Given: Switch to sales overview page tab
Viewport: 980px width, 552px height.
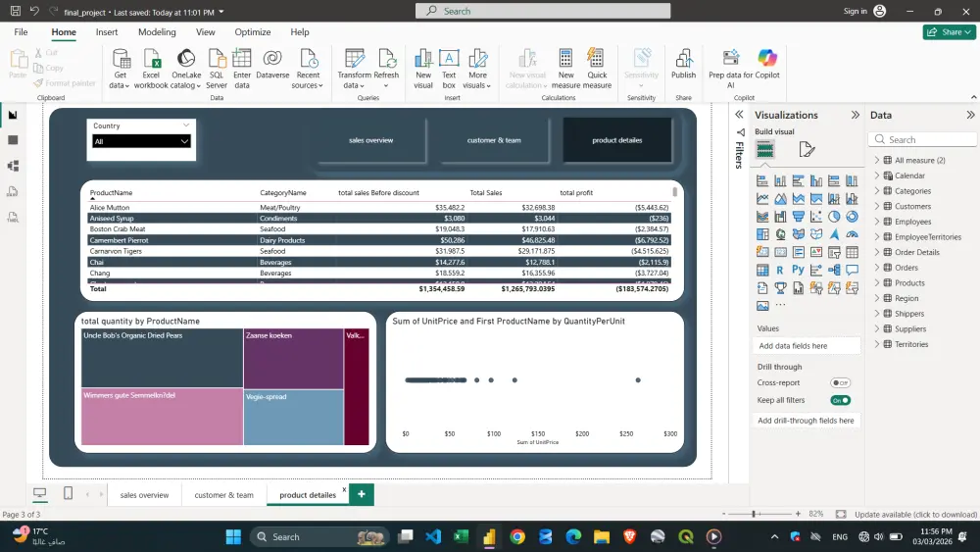Looking at the screenshot, I should click(x=144, y=494).
